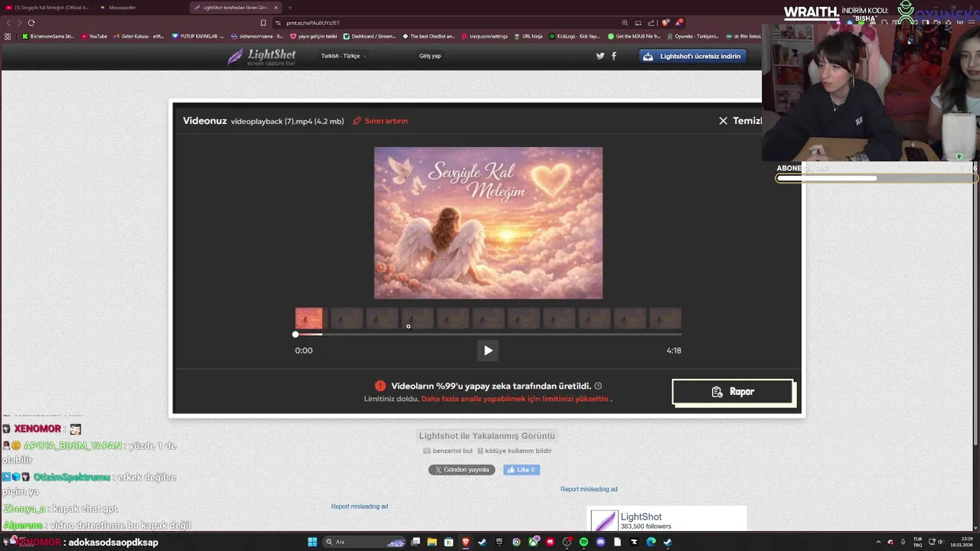The height and width of the screenshot is (551, 980).
Task: Click the Sevgiyle Kal Meleğim video preview
Action: (x=488, y=223)
